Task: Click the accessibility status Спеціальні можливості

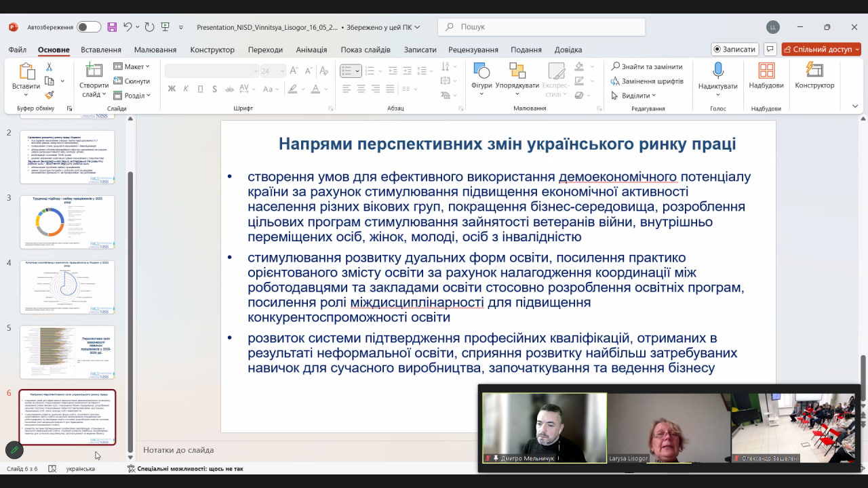Action: coord(184,468)
